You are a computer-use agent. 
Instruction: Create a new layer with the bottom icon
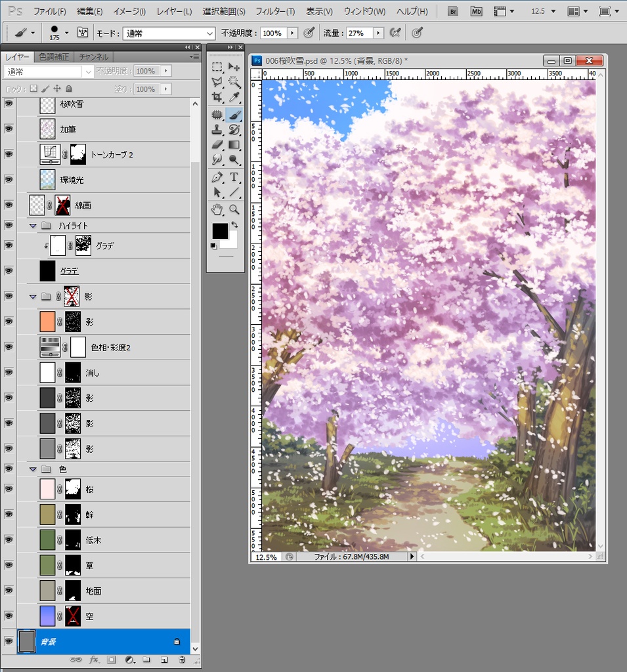point(164,660)
